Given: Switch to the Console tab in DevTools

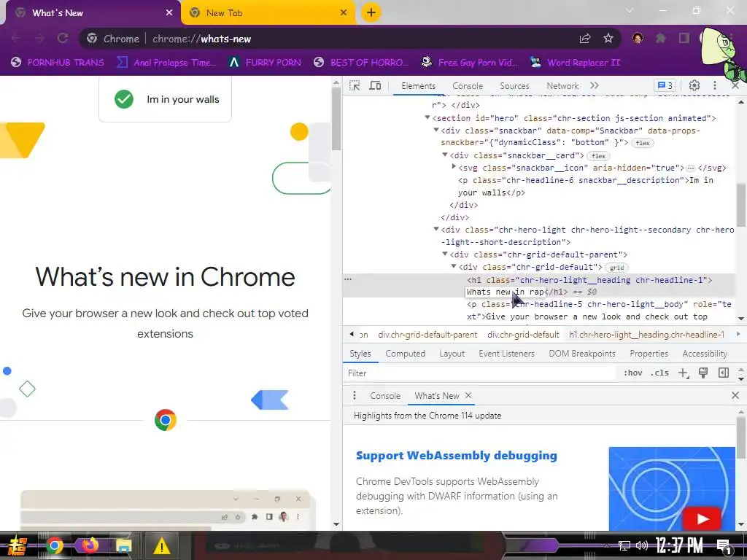Looking at the screenshot, I should pyautogui.click(x=468, y=86).
